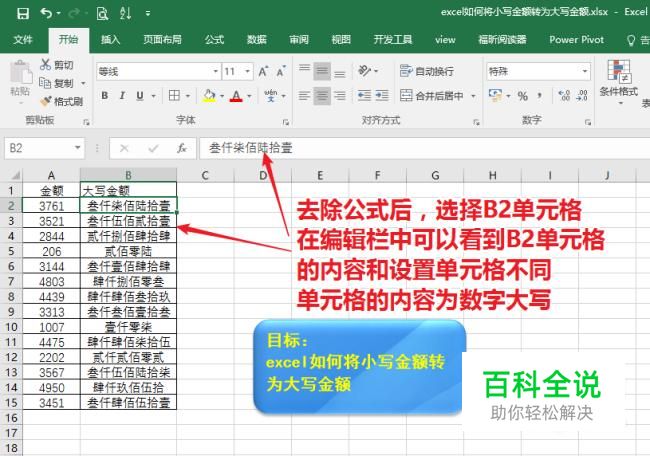Click the Save icon in quick access toolbar
This screenshot has width=650, height=456.
[23, 13]
